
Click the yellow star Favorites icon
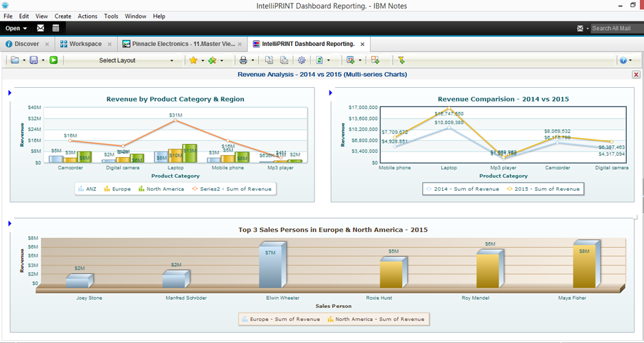coord(193,60)
